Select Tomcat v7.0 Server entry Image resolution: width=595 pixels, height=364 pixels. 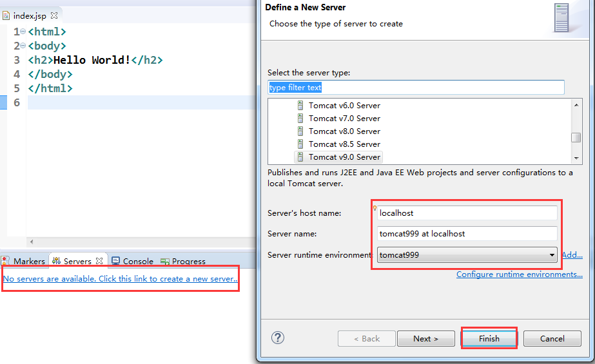click(344, 119)
